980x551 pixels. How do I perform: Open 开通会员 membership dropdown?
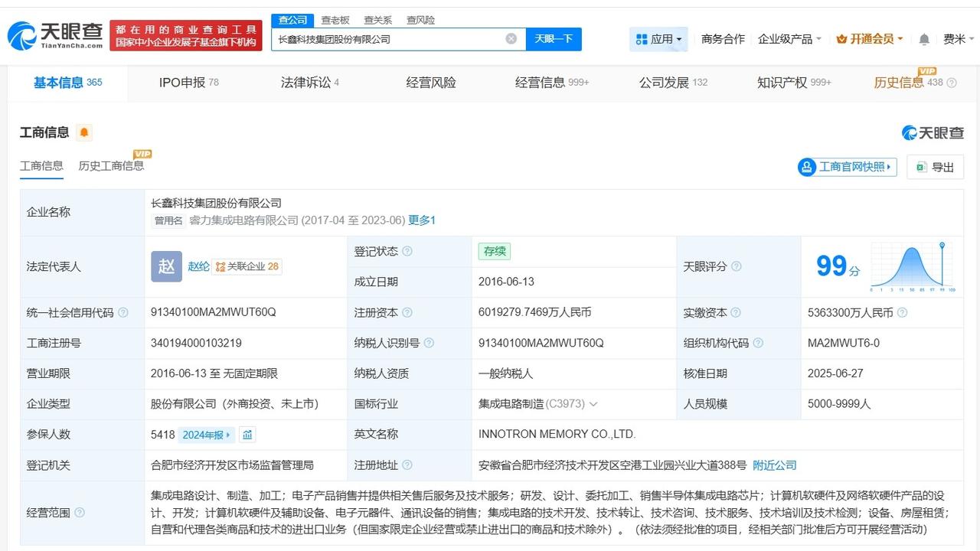click(870, 39)
